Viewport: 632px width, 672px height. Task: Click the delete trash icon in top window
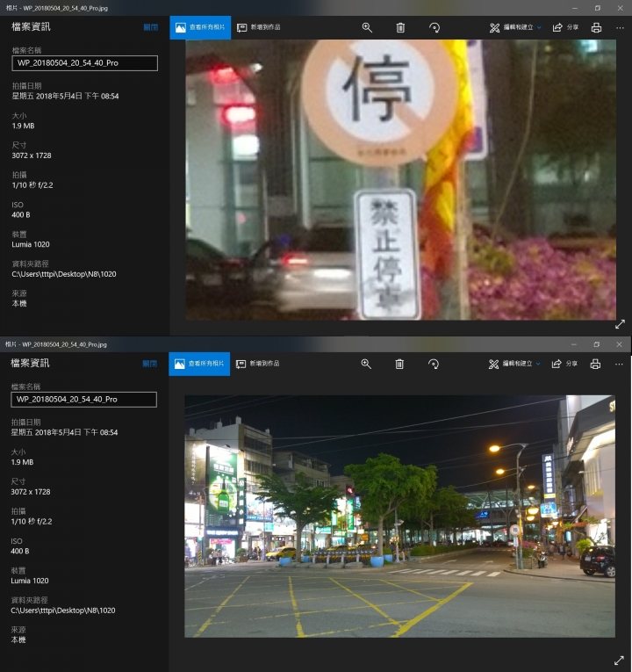click(400, 27)
